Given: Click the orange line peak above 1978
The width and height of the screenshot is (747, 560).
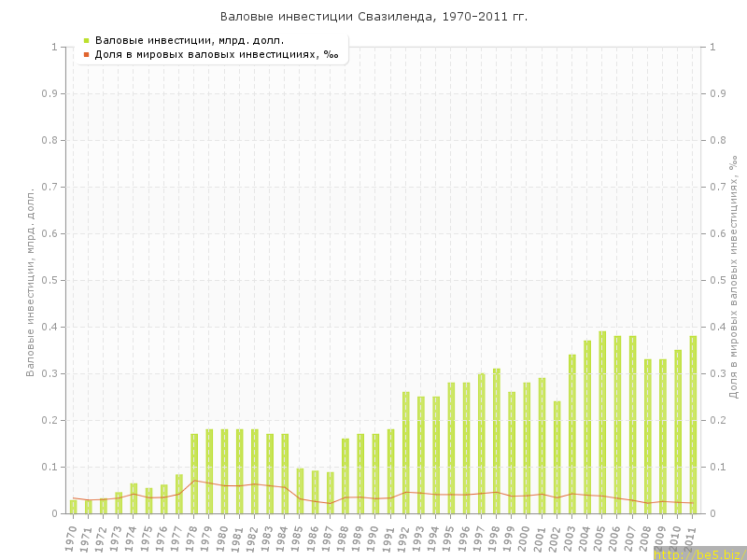Looking at the screenshot, I should pos(194,481).
